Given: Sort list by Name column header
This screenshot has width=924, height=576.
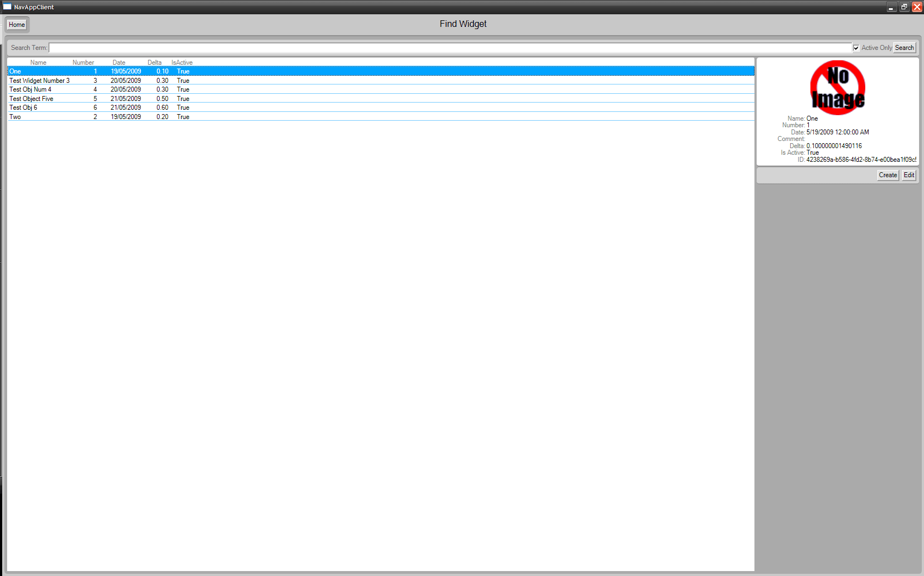Looking at the screenshot, I should tap(38, 63).
